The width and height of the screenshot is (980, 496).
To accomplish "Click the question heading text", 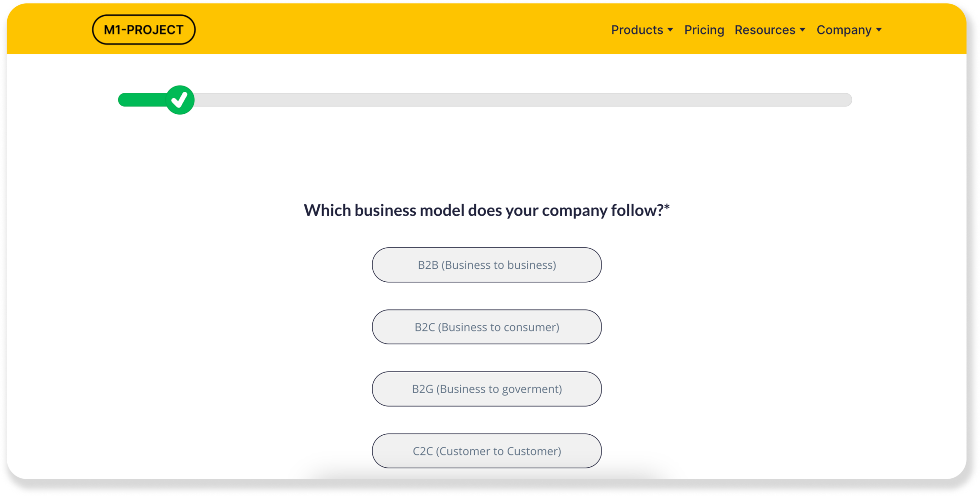I will point(486,209).
